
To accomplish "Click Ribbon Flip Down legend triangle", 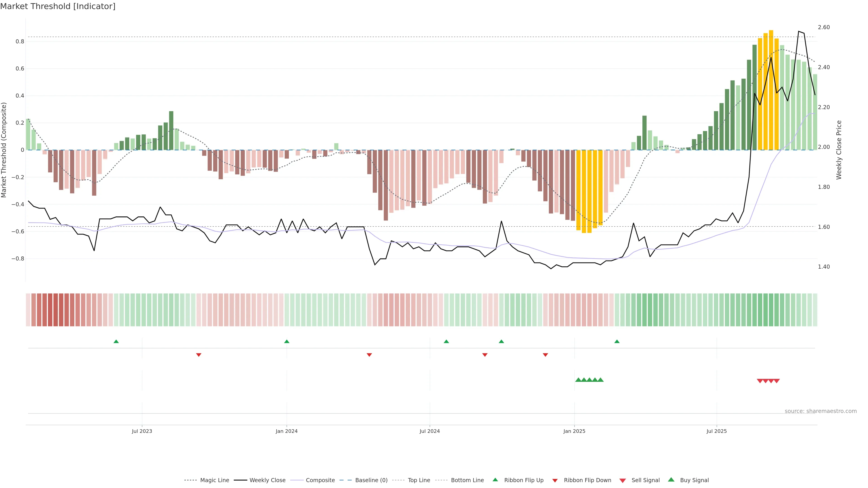I will click(555, 480).
